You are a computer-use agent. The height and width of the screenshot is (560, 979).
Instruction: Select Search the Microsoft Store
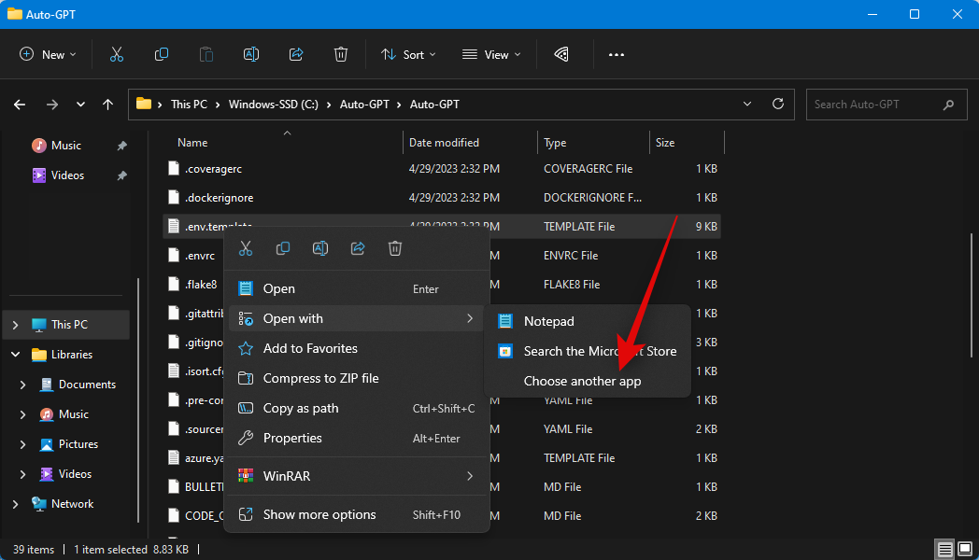pos(587,351)
